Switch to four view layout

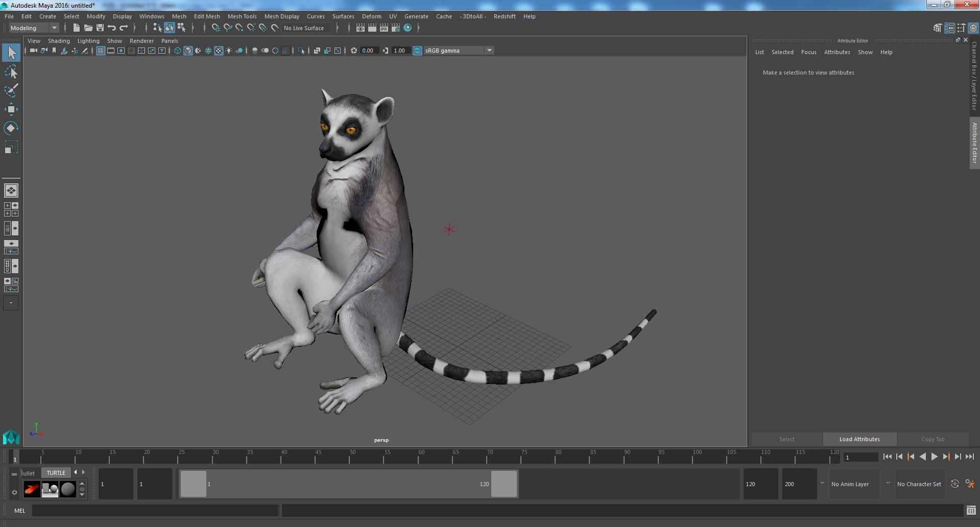(11, 209)
